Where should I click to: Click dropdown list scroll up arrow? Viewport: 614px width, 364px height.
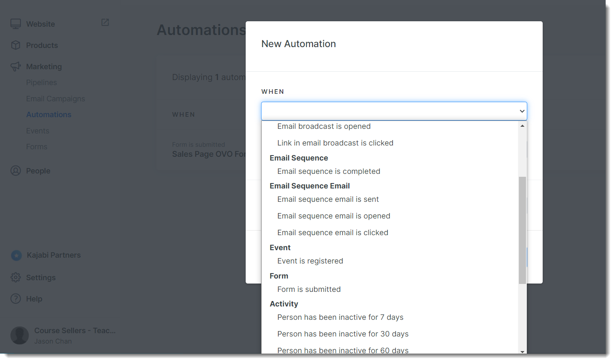pyautogui.click(x=522, y=126)
